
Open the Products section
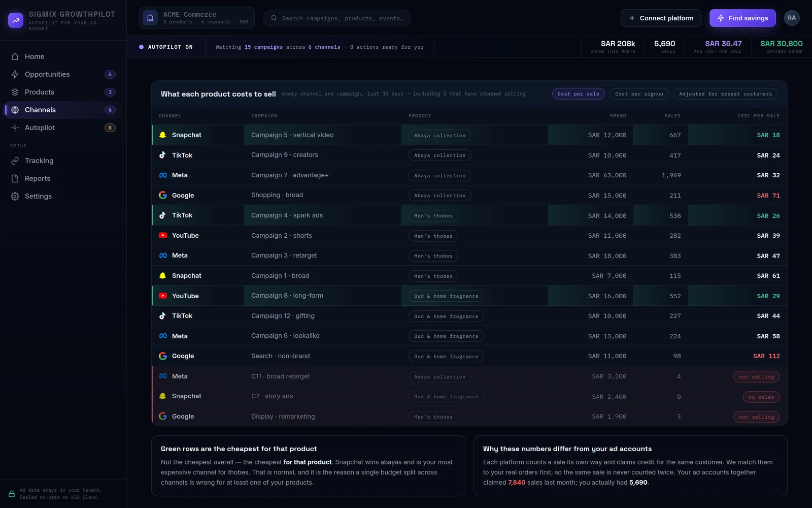pos(63,92)
